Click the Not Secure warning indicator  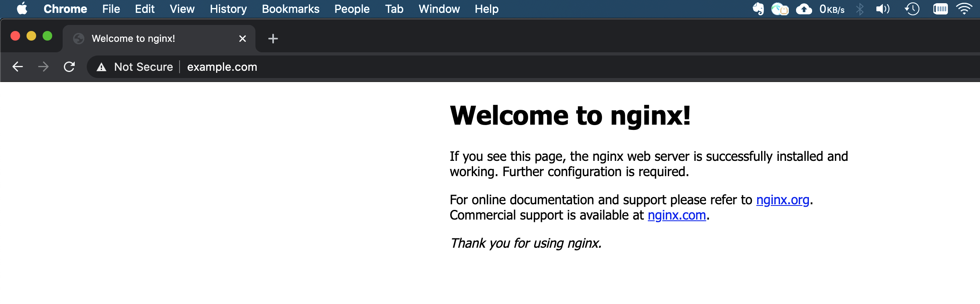135,67
